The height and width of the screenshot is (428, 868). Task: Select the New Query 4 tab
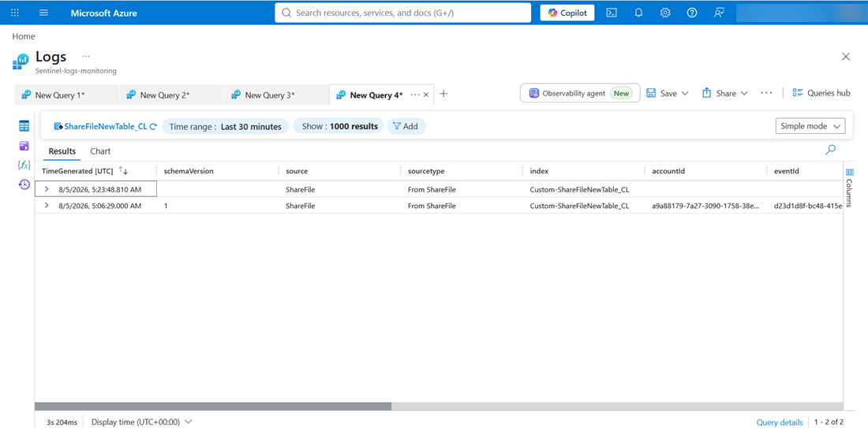point(376,95)
